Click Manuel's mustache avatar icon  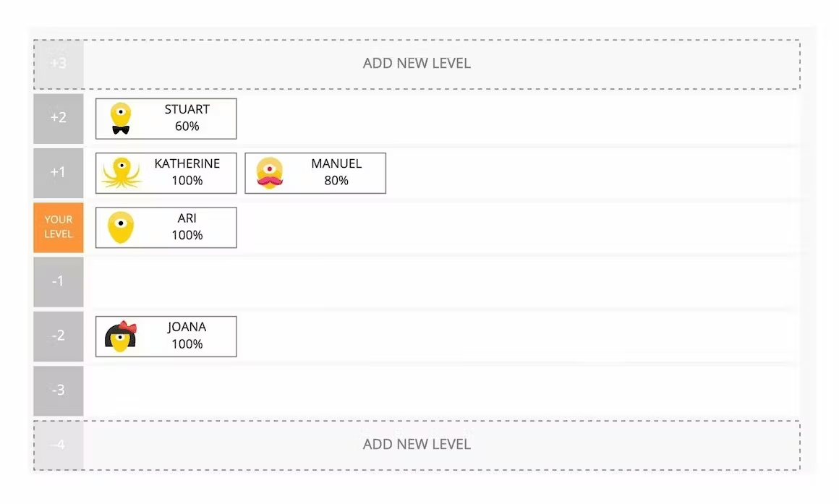point(270,174)
